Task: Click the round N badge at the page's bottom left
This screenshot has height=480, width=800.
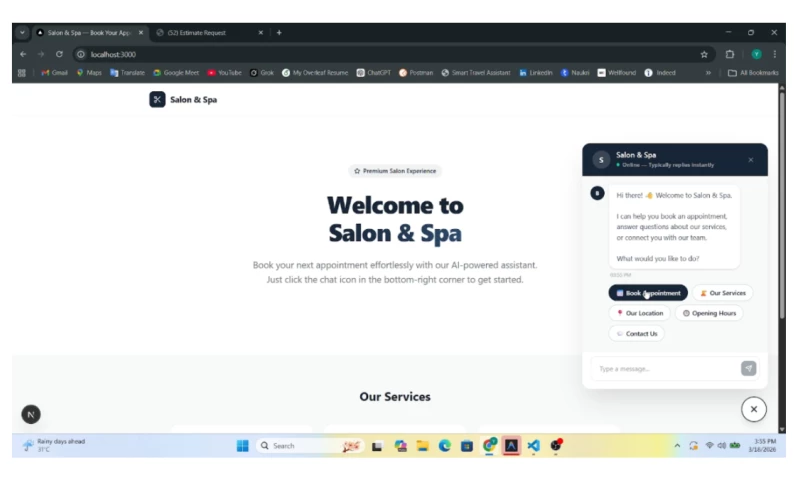Action: 31,414
